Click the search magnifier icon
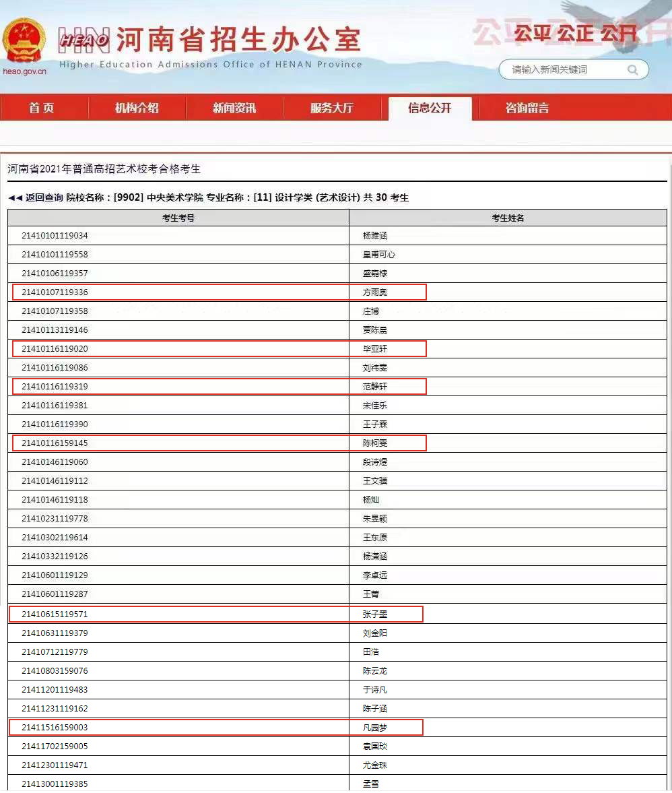The width and height of the screenshot is (672, 793). click(632, 70)
